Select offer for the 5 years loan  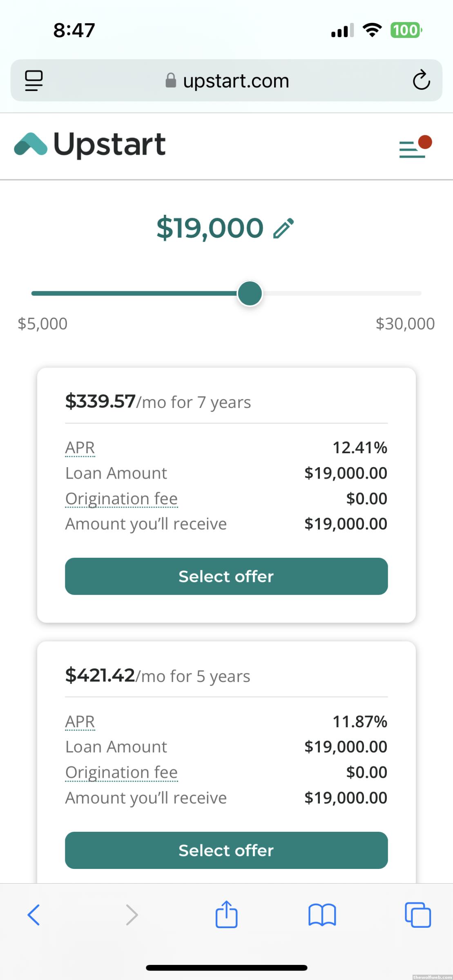click(x=226, y=850)
